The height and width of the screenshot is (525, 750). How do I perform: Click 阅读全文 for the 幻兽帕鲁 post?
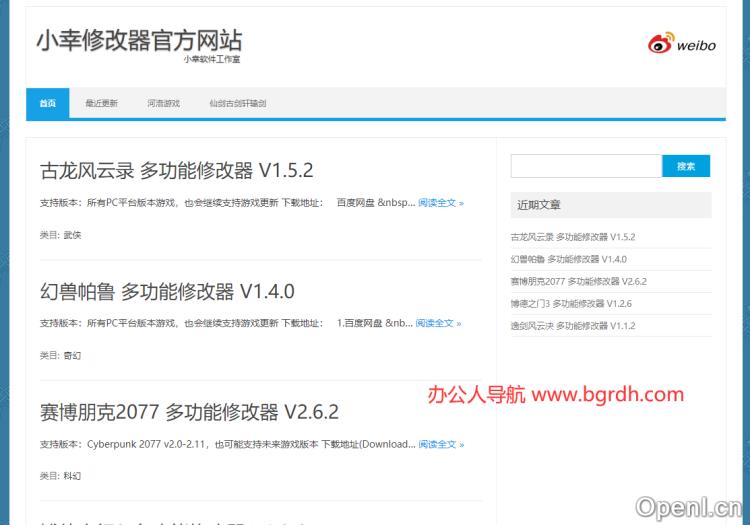(438, 323)
